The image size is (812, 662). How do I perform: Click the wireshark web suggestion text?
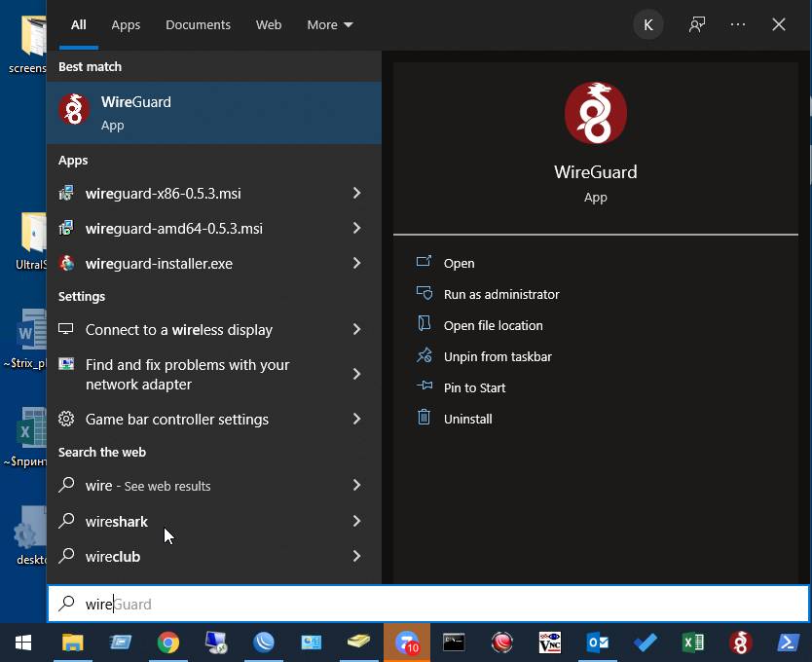[x=117, y=521]
